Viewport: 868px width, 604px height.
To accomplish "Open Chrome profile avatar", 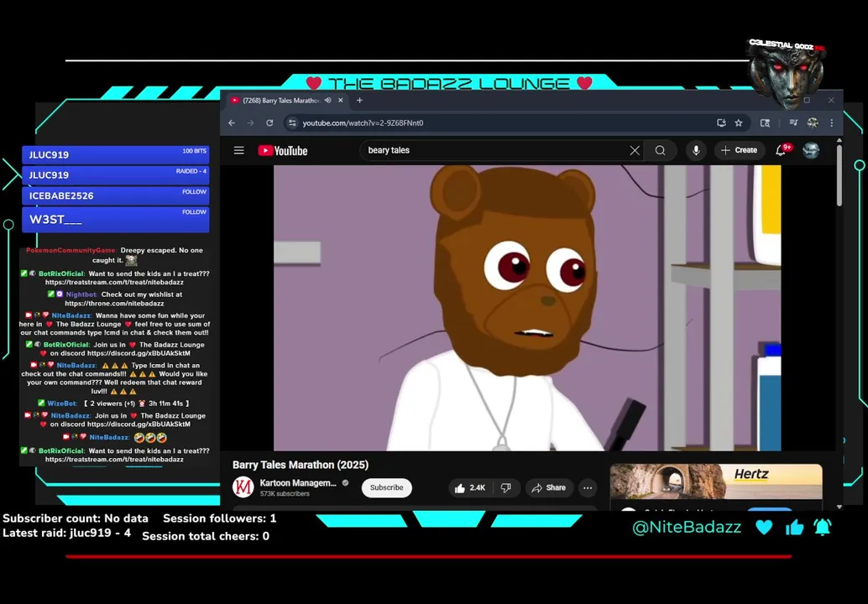I will 813,122.
